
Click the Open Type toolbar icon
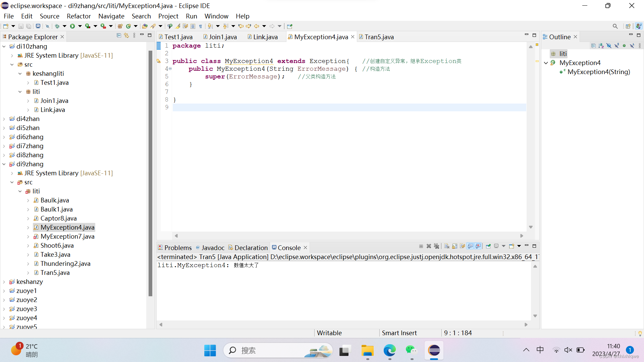[x=145, y=26]
